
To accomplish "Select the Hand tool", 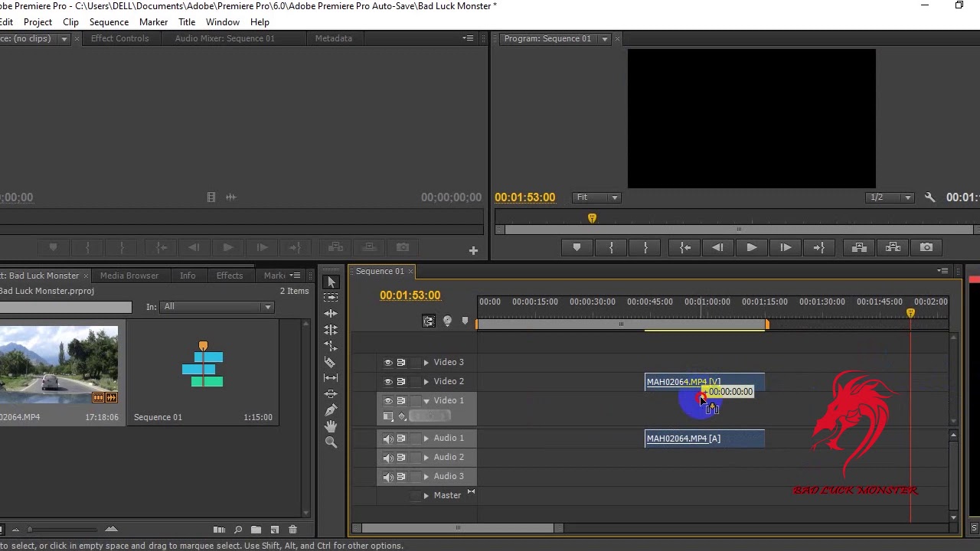I will click(x=331, y=426).
